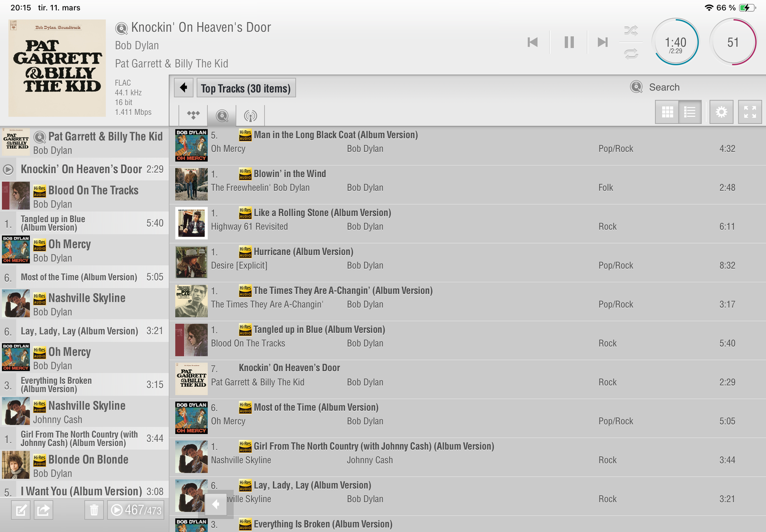
Task: Switch to the Qobuz source tab
Action: [x=222, y=116]
